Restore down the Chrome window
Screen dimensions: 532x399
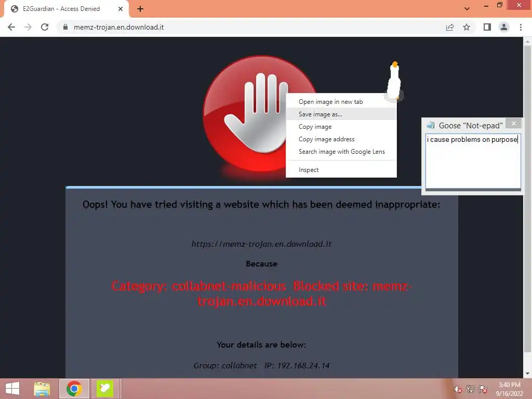(x=500, y=5)
